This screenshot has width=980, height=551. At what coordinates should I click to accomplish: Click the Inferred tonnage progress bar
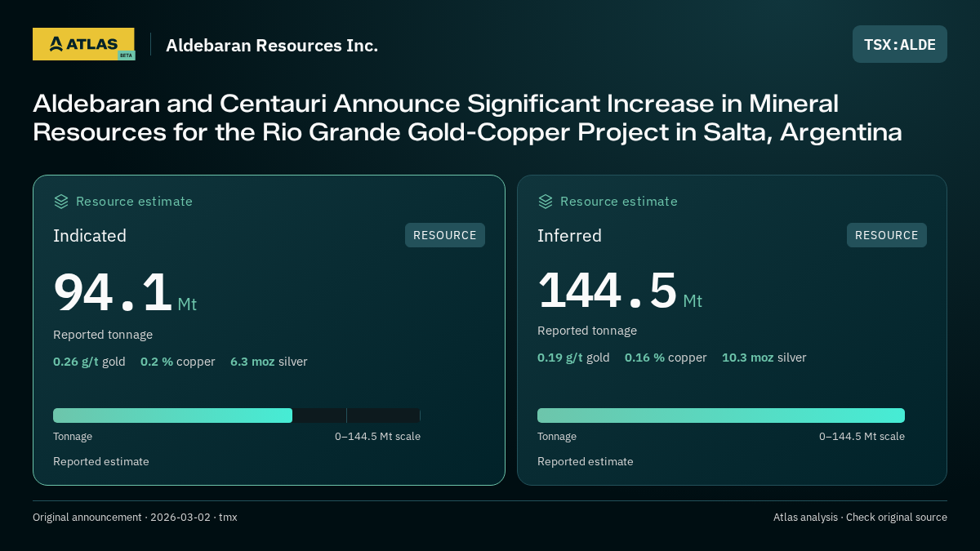click(x=721, y=415)
